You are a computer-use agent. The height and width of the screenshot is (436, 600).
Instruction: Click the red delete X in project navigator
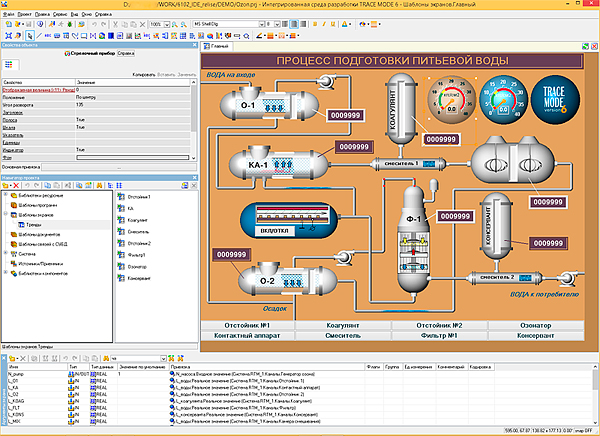click(x=16, y=186)
